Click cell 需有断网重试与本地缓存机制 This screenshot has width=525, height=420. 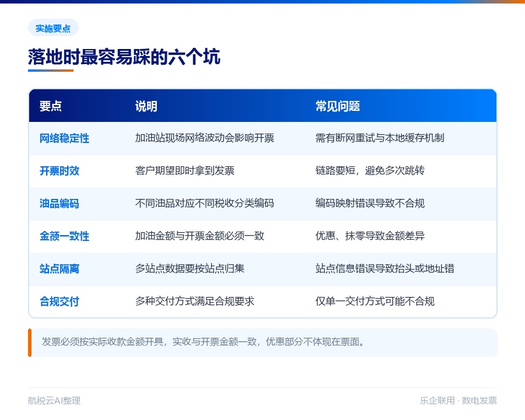tap(380, 138)
